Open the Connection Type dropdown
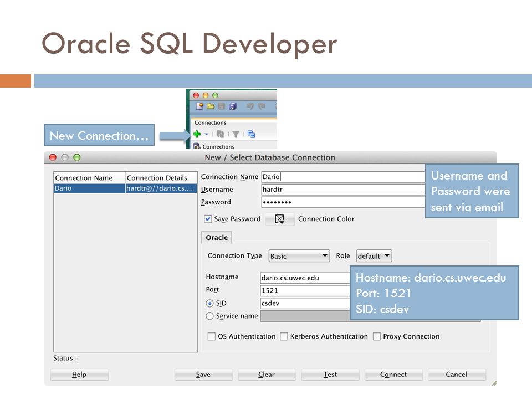The height and width of the screenshot is (399, 532). (x=299, y=256)
